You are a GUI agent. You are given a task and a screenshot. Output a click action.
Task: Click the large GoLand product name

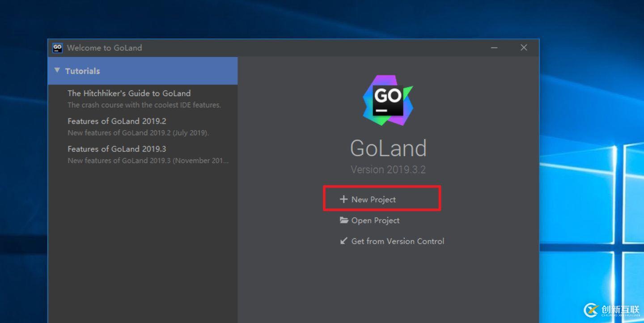pos(388,148)
